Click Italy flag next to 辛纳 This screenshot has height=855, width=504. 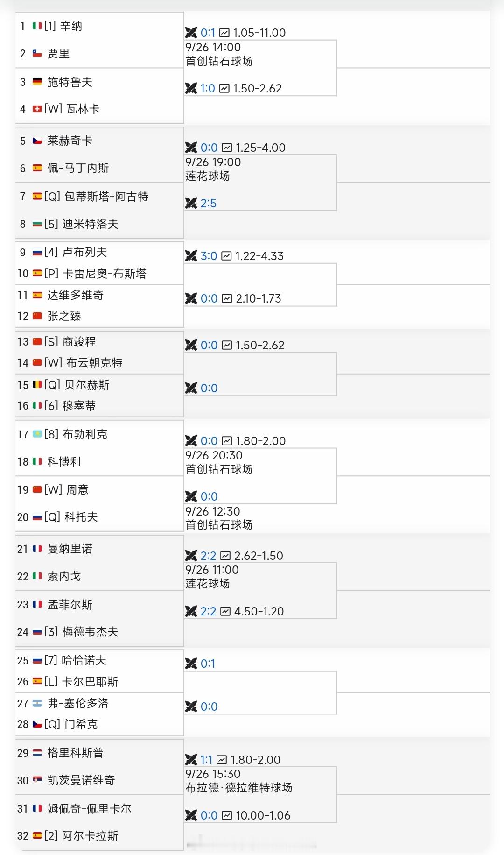(37, 26)
